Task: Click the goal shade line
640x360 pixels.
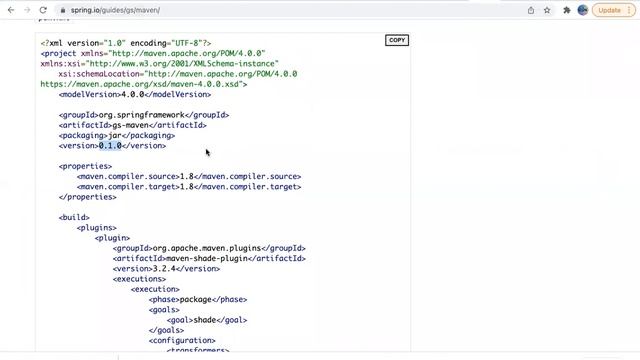Action: click(x=207, y=320)
